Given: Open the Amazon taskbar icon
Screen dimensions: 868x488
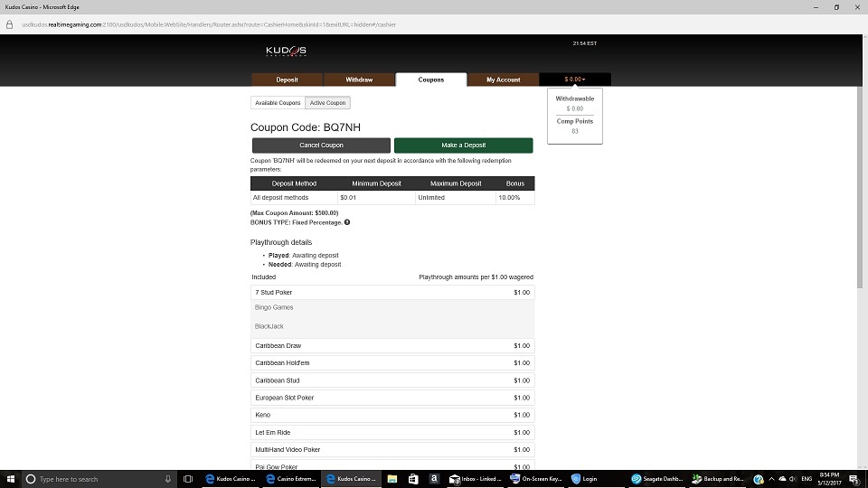Looking at the screenshot, I should [434, 479].
